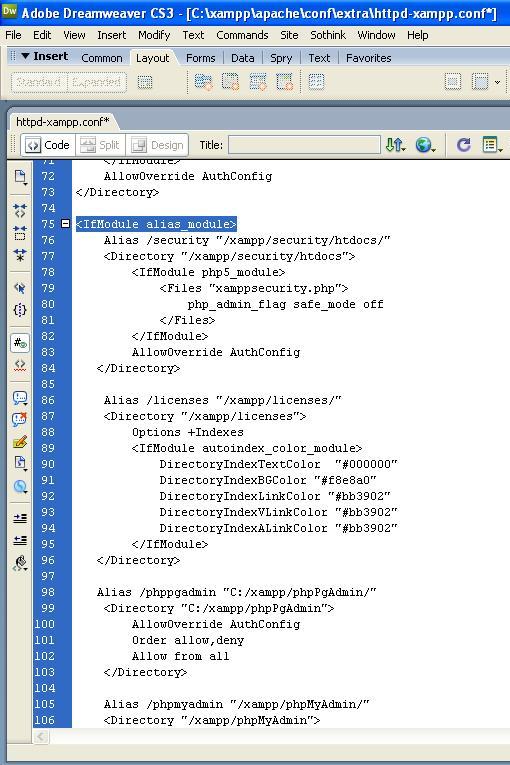Screen dimensions: 510x765
Task: Click the Expanded mode button
Action: click(x=97, y=82)
